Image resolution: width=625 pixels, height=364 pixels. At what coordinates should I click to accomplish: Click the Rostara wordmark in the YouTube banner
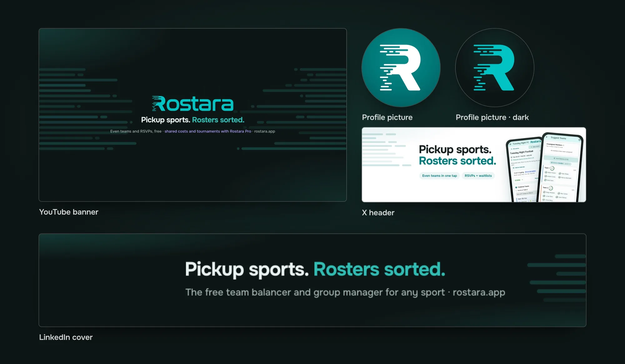tap(193, 104)
